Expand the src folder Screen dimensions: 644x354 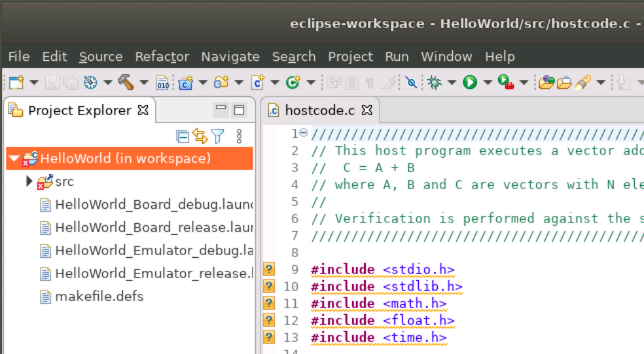click(29, 181)
